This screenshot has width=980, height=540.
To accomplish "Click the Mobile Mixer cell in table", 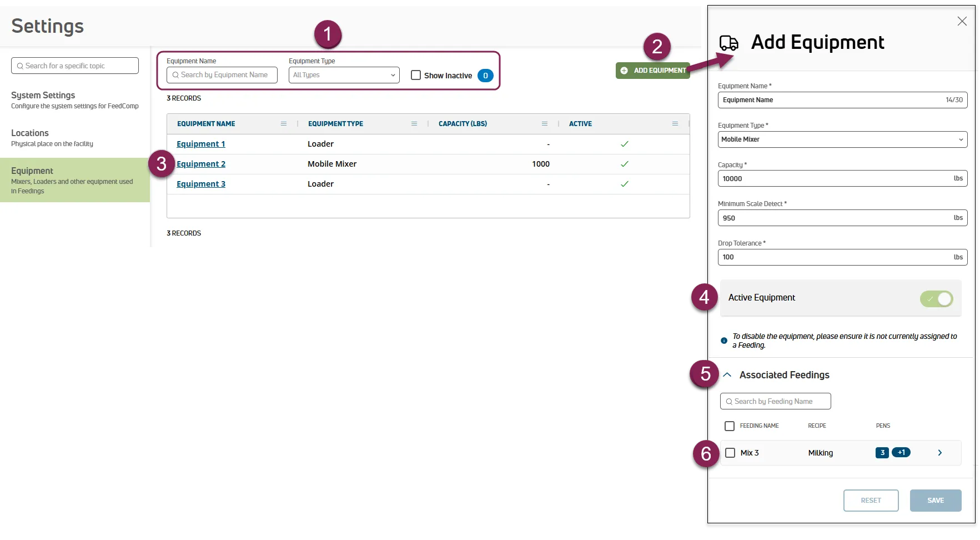I will click(x=332, y=164).
